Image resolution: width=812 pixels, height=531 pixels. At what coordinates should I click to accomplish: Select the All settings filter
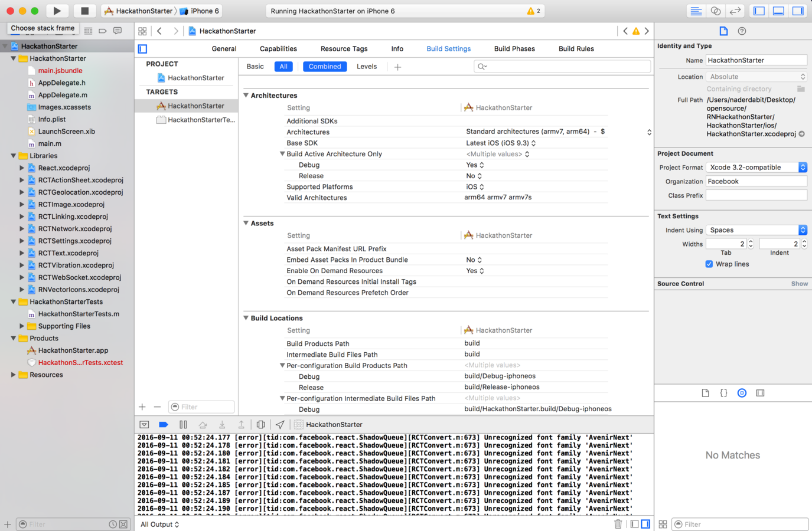pyautogui.click(x=283, y=67)
